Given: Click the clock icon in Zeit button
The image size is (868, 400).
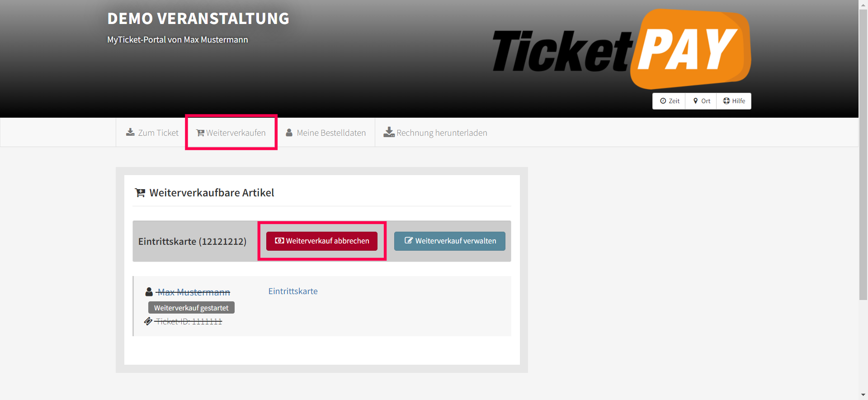Looking at the screenshot, I should coord(663,101).
